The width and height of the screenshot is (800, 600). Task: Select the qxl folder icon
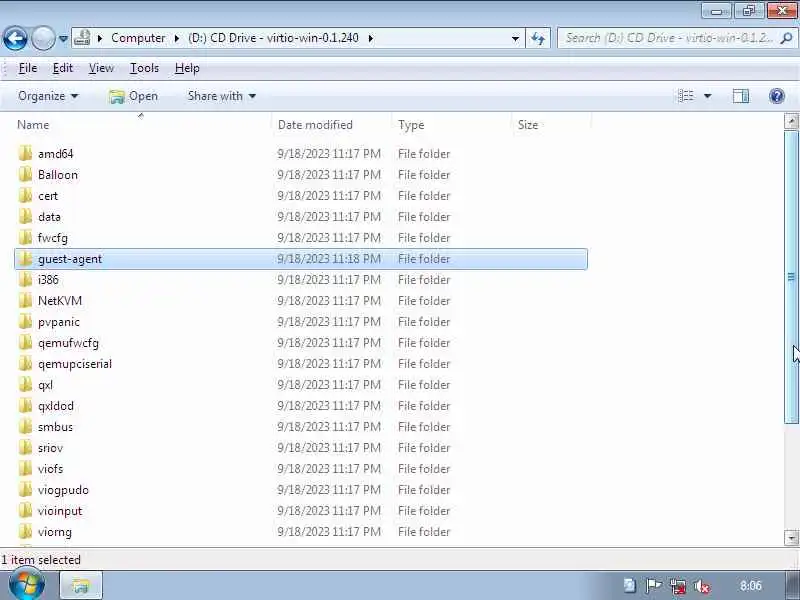click(25, 385)
